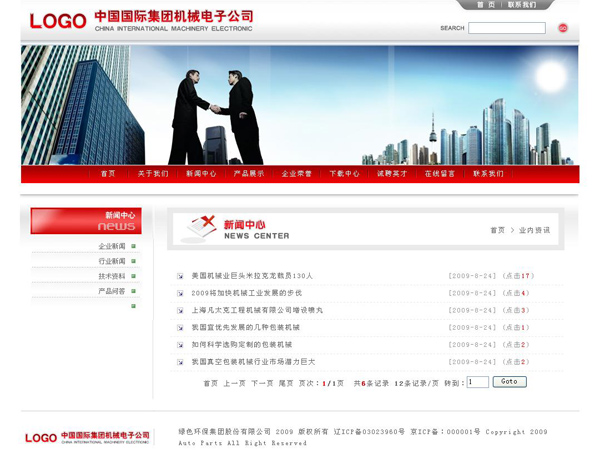
Task: Click the footer LOGO image
Action: 87,437
